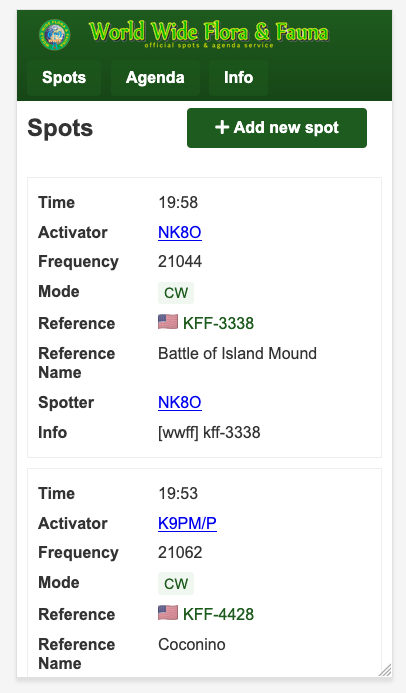
Task: Open the Info tab
Action: (x=239, y=78)
